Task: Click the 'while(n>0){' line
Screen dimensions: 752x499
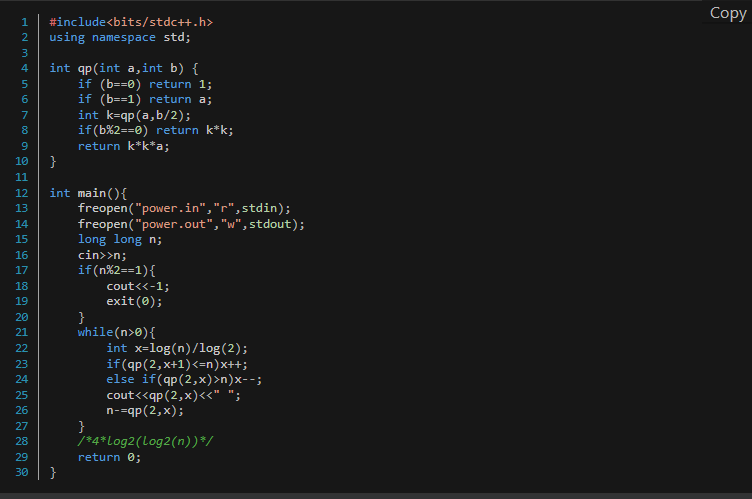Action: tap(117, 332)
